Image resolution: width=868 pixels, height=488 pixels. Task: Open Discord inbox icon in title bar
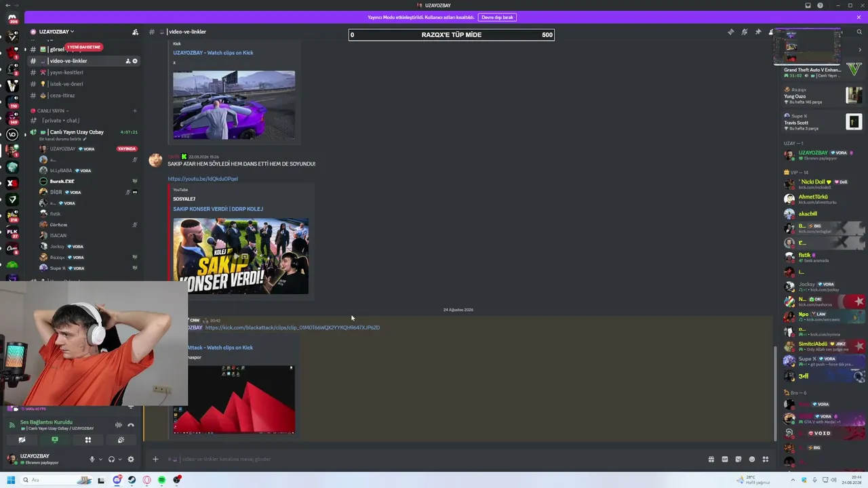[808, 5]
